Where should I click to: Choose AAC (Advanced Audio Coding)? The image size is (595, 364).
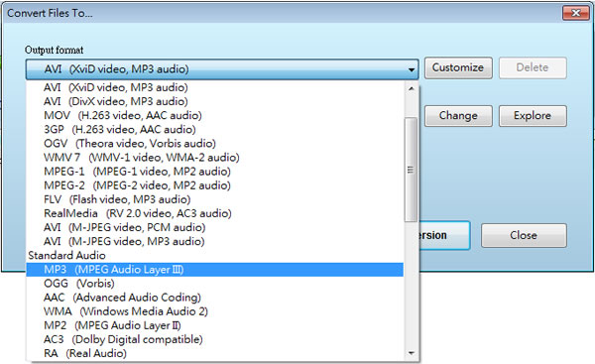pos(215,298)
